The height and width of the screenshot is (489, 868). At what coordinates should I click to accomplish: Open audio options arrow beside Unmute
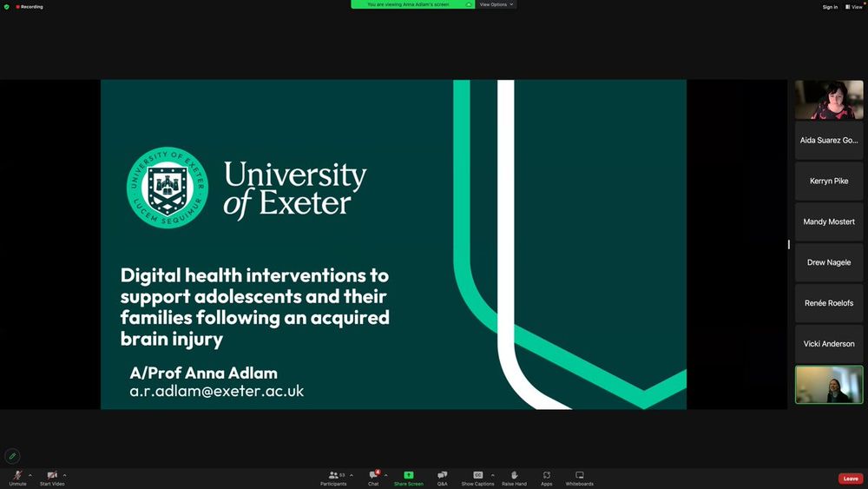pos(30,475)
